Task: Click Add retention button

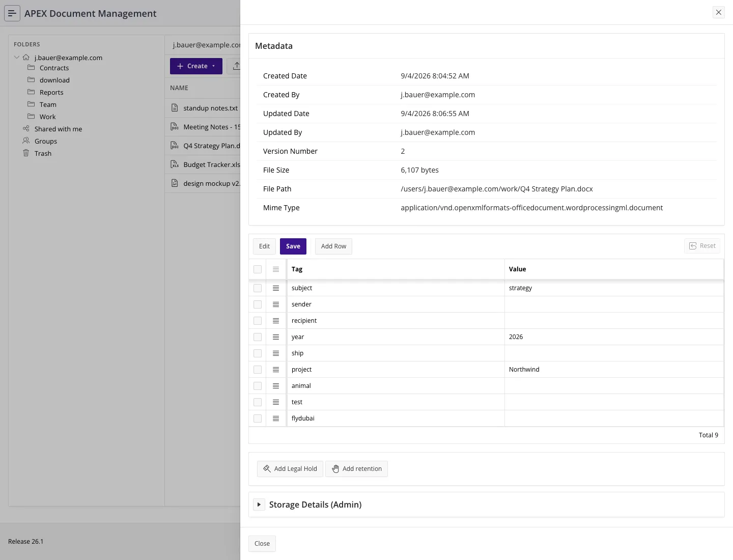Action: [356, 469]
